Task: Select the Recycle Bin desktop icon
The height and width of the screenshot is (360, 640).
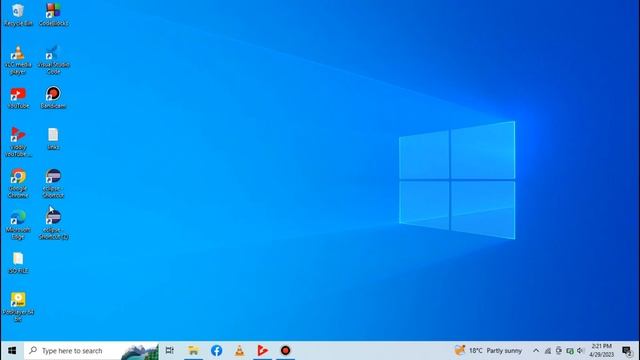Action: pos(18,15)
